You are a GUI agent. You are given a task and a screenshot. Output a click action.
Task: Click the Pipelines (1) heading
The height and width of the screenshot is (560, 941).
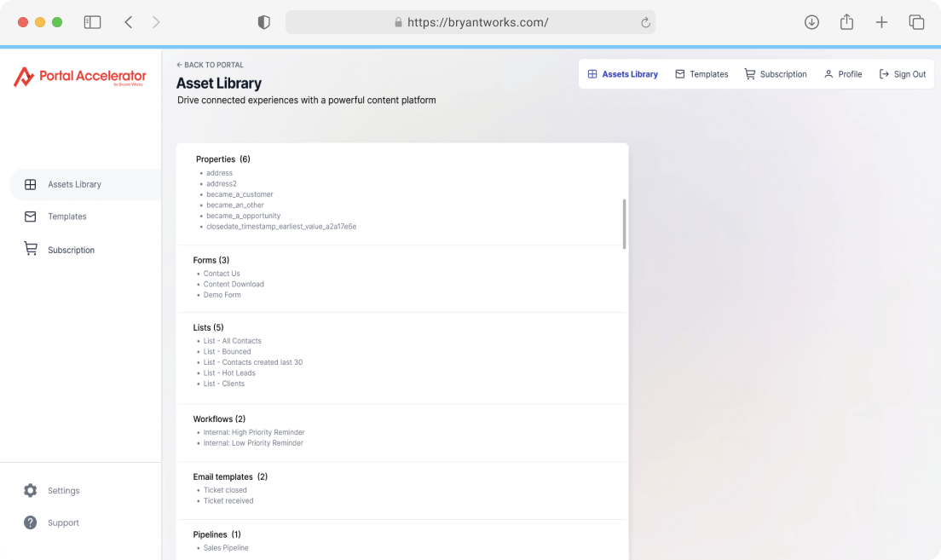pos(217,534)
